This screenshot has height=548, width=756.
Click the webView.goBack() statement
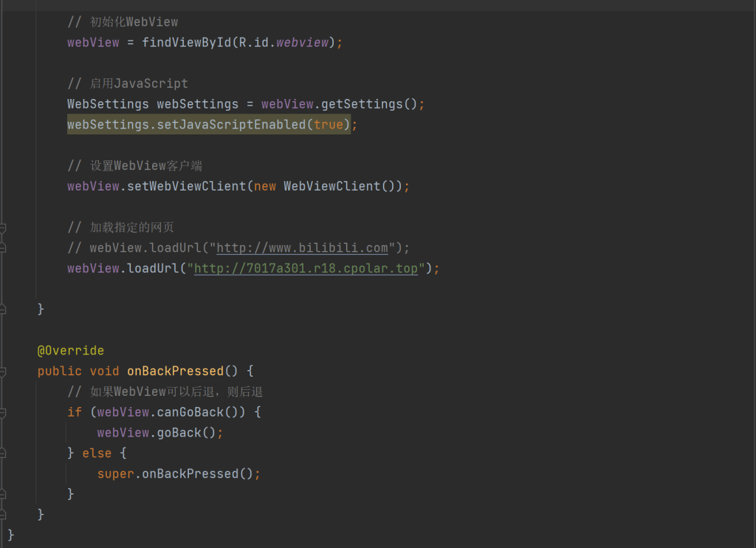[x=159, y=433]
